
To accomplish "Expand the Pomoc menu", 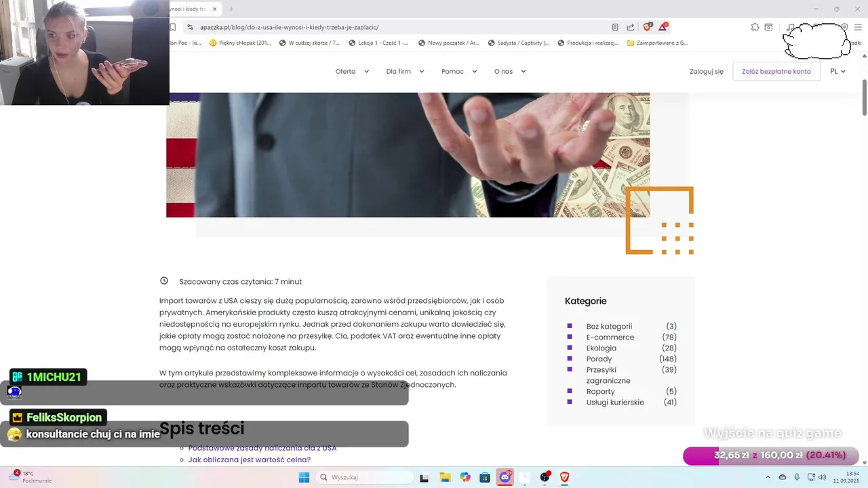I will click(x=459, y=71).
